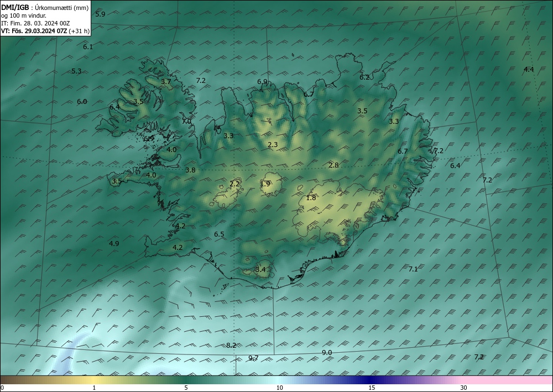Click the 8.2 value south of Iceland
The height and width of the screenshot is (392, 553).
click(231, 345)
